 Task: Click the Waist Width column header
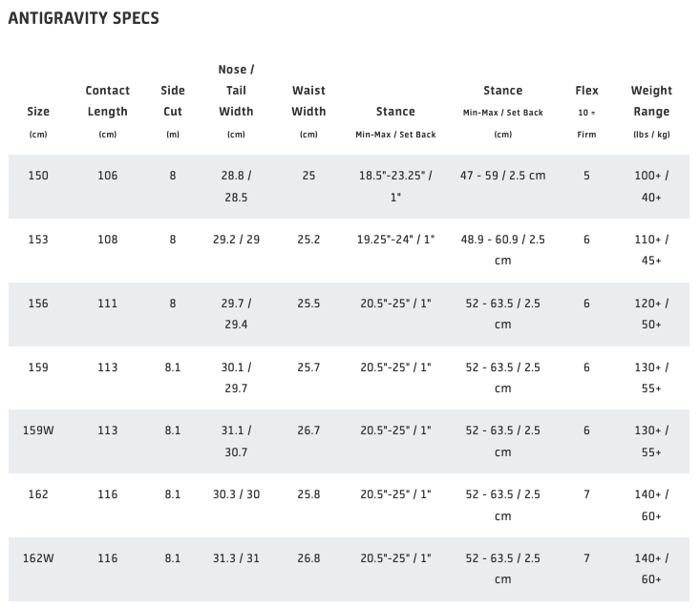click(308, 101)
